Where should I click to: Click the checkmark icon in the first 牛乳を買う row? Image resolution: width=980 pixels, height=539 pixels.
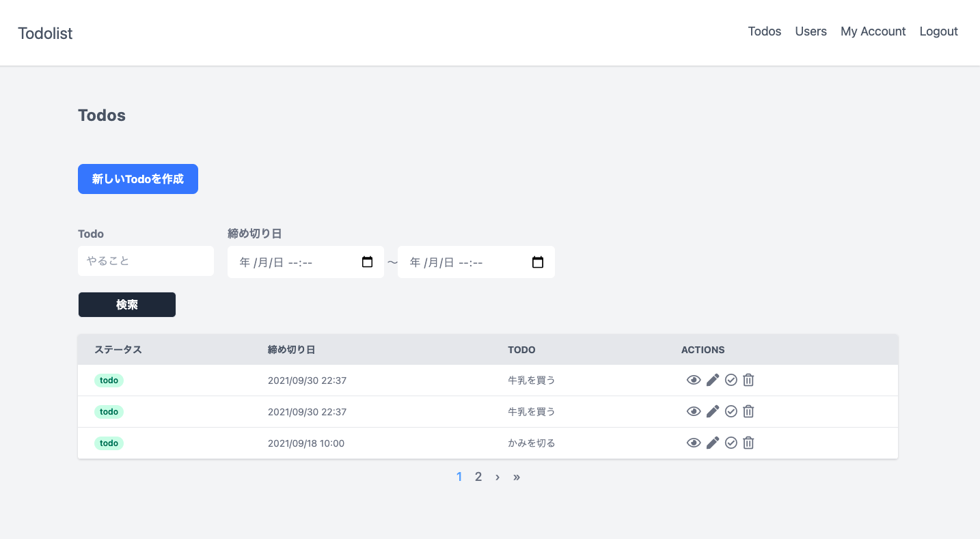click(731, 380)
